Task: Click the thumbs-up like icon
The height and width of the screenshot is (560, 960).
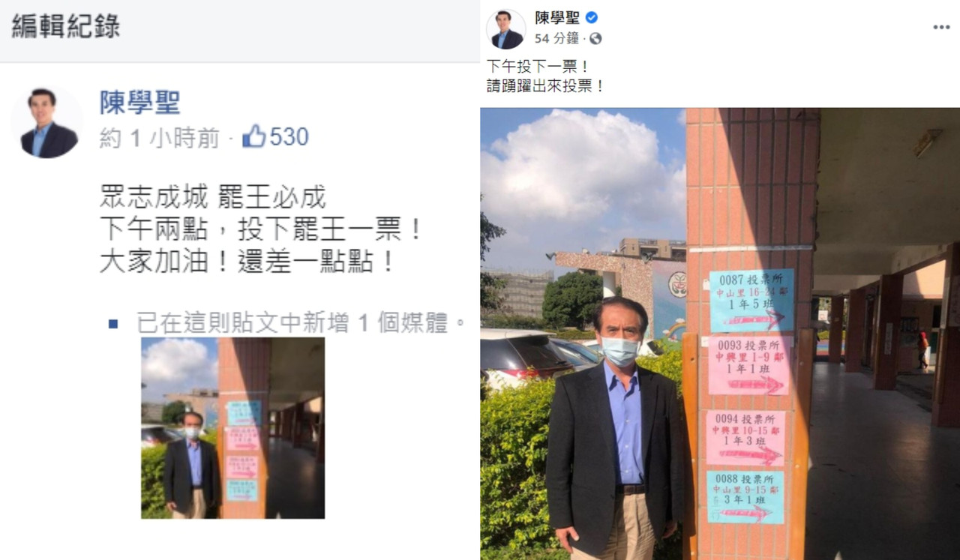Action: [x=253, y=136]
